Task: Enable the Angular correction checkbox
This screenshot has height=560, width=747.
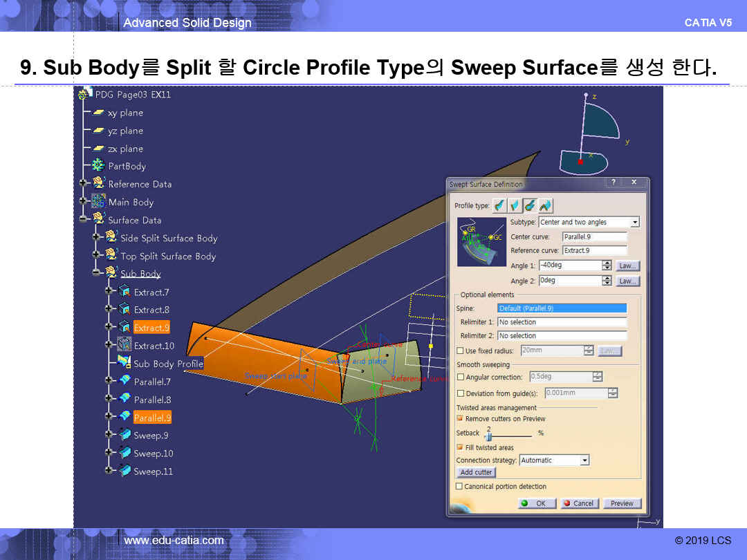Action: point(461,377)
